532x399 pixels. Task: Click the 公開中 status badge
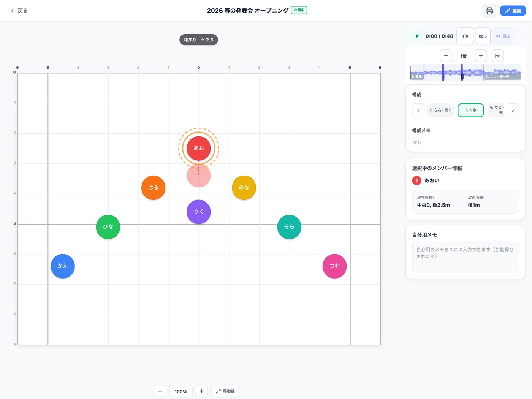pos(299,10)
